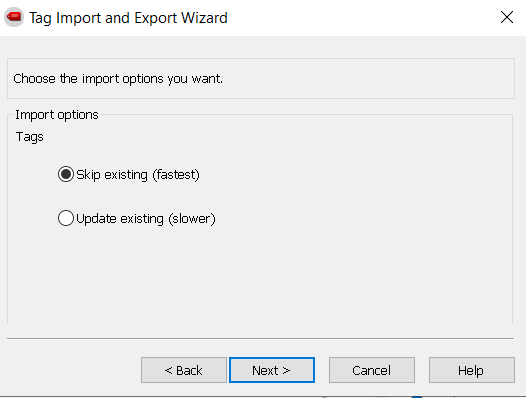Click the empty circle beside Update existing
Viewport: 526px width, 398px height.
pos(66,218)
